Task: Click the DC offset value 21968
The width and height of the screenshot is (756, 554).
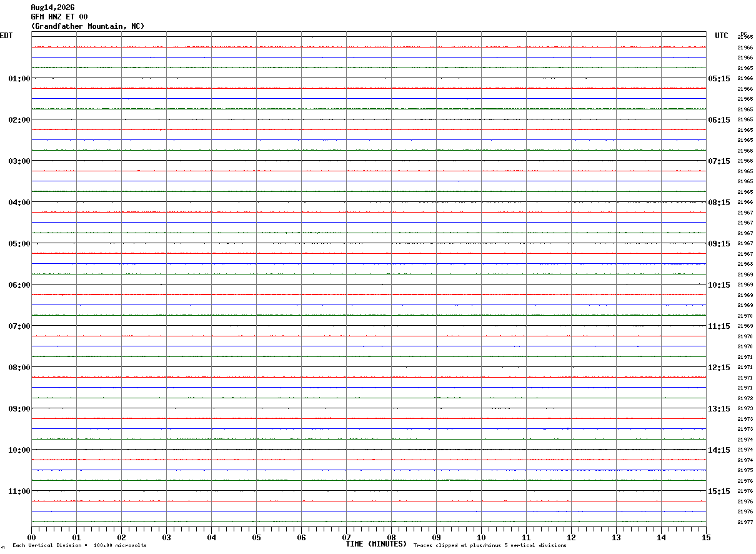Action: (745, 264)
